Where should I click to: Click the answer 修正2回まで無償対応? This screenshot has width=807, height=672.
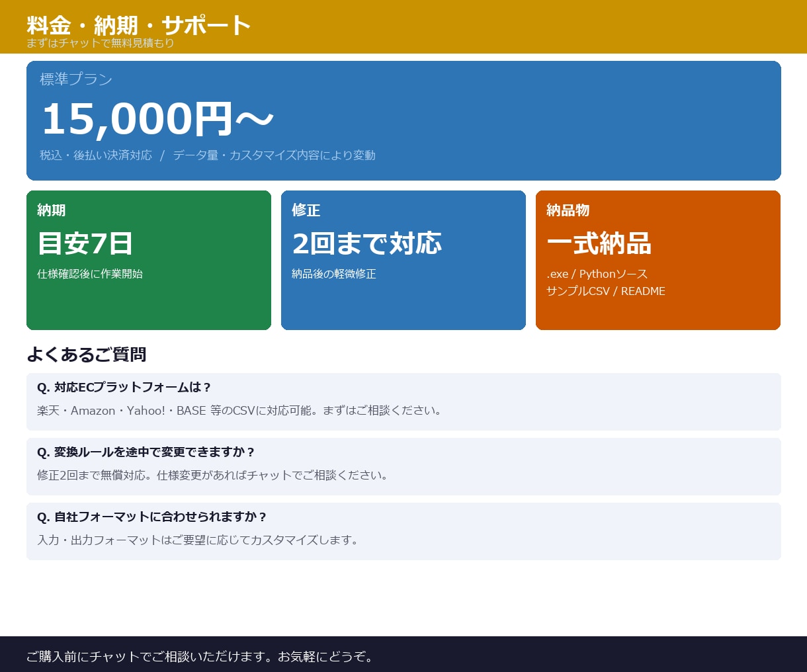pyautogui.click(x=213, y=476)
